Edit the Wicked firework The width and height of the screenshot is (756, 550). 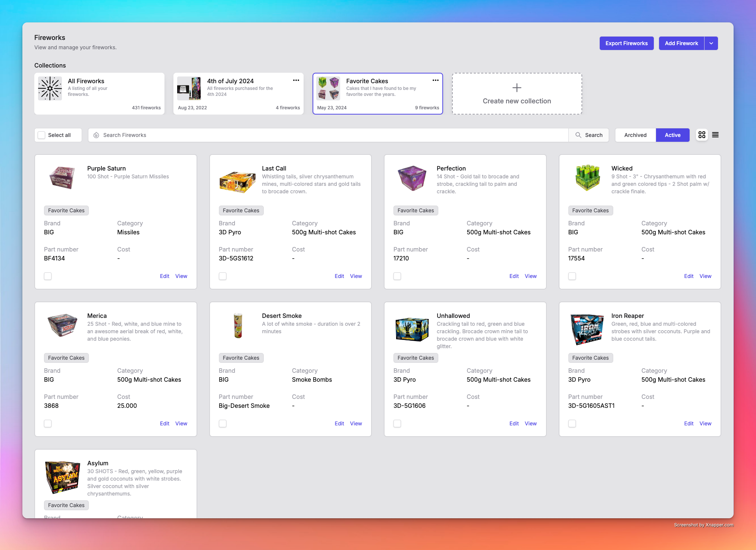point(689,276)
